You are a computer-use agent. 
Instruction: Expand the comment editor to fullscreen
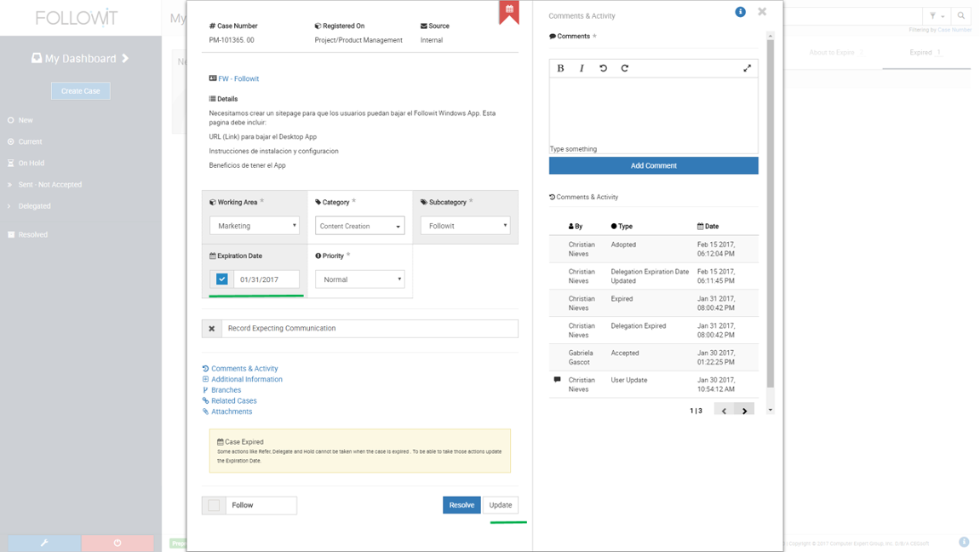pyautogui.click(x=747, y=67)
